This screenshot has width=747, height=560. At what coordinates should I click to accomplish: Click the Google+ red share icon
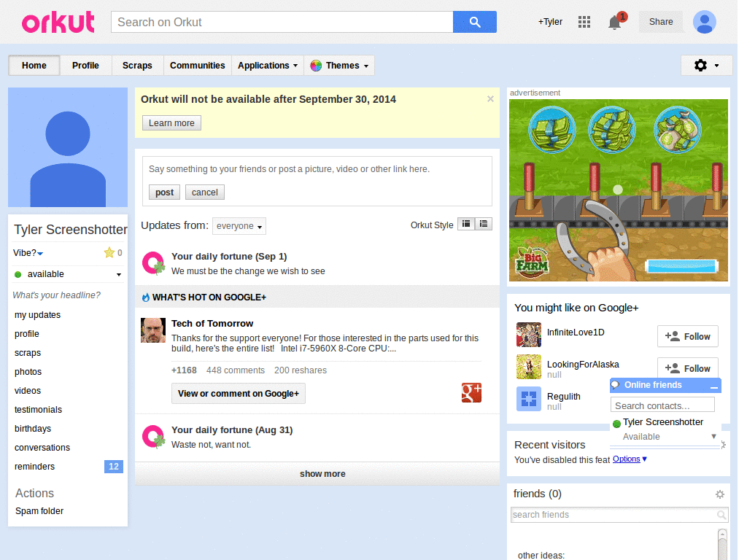click(x=471, y=393)
